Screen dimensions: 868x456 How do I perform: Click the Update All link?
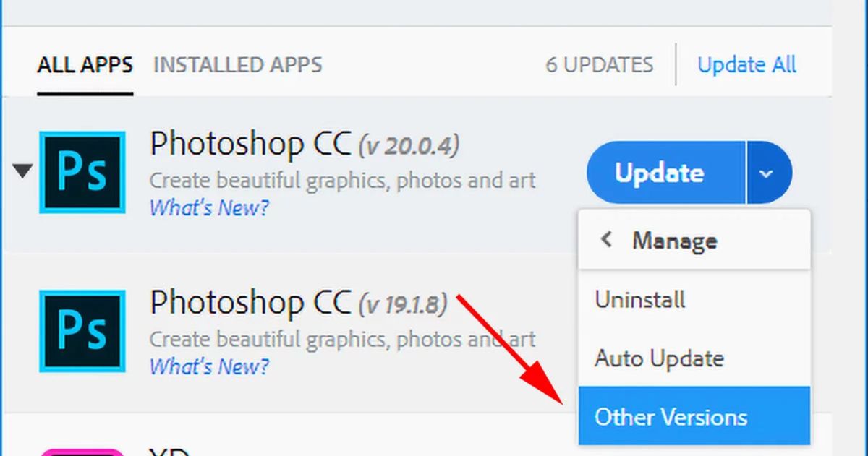click(x=746, y=64)
